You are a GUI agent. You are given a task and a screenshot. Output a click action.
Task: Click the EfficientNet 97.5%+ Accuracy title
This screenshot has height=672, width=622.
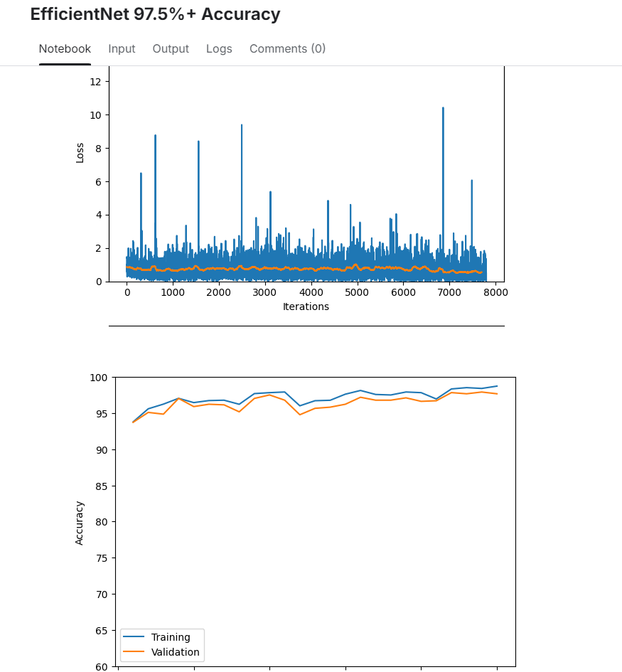(x=155, y=14)
